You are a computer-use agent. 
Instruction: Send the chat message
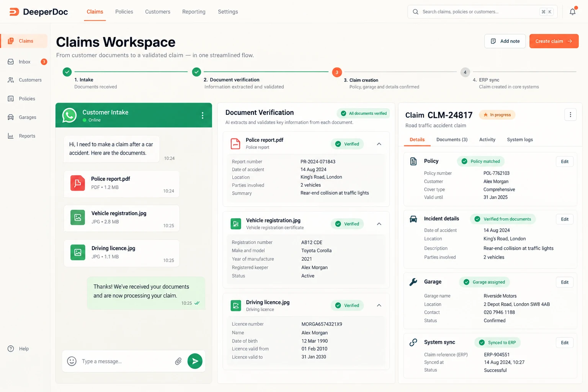point(195,361)
